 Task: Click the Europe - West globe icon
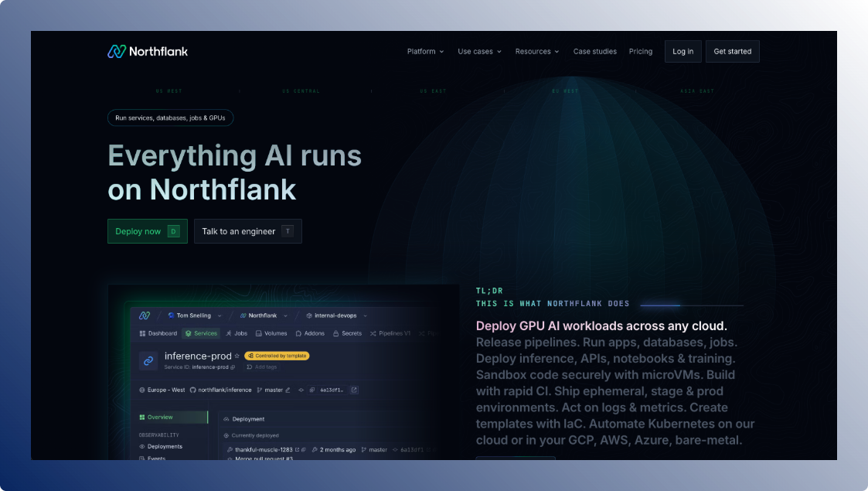coord(141,390)
